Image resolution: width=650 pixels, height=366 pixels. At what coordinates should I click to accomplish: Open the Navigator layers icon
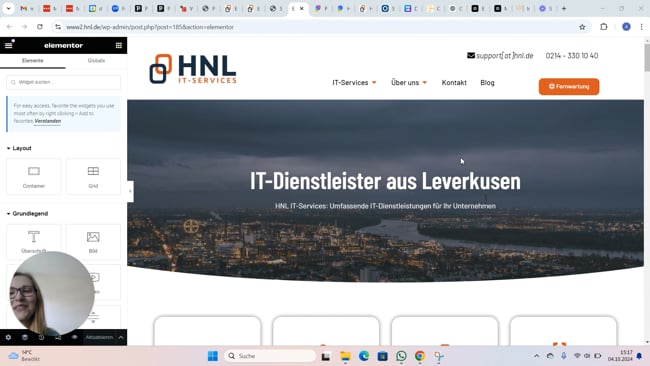pyautogui.click(x=25, y=337)
